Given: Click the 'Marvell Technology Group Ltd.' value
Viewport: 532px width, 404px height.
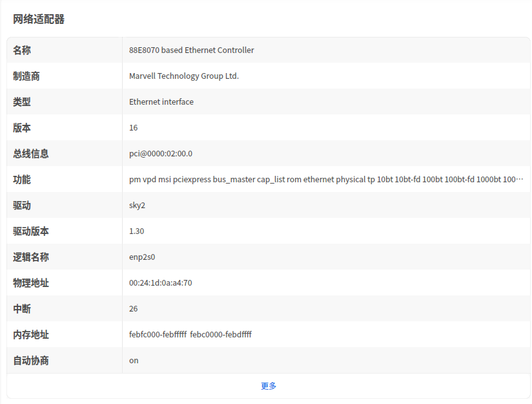Looking at the screenshot, I should click(x=184, y=76).
